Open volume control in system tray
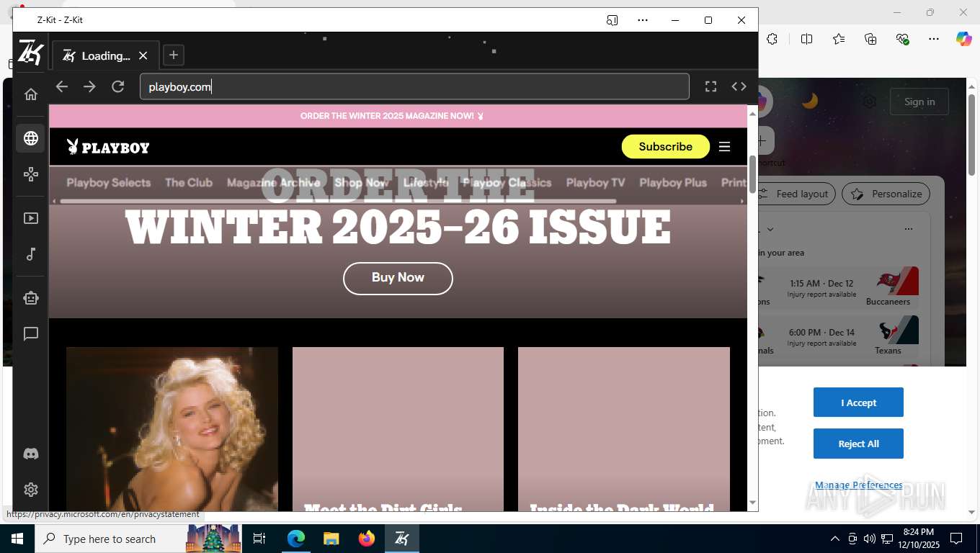Image resolution: width=980 pixels, height=553 pixels. point(869,539)
